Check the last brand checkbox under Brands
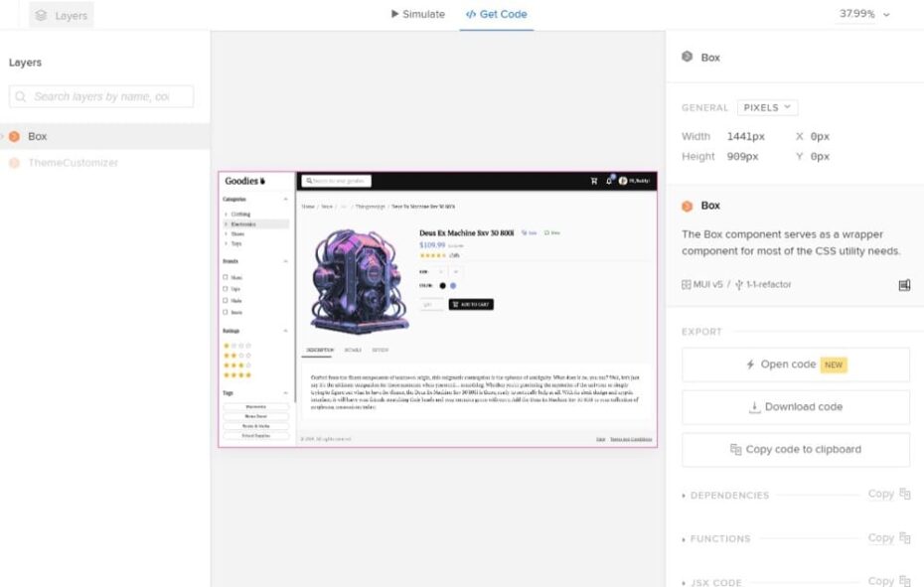The width and height of the screenshot is (924, 587). coord(225,311)
